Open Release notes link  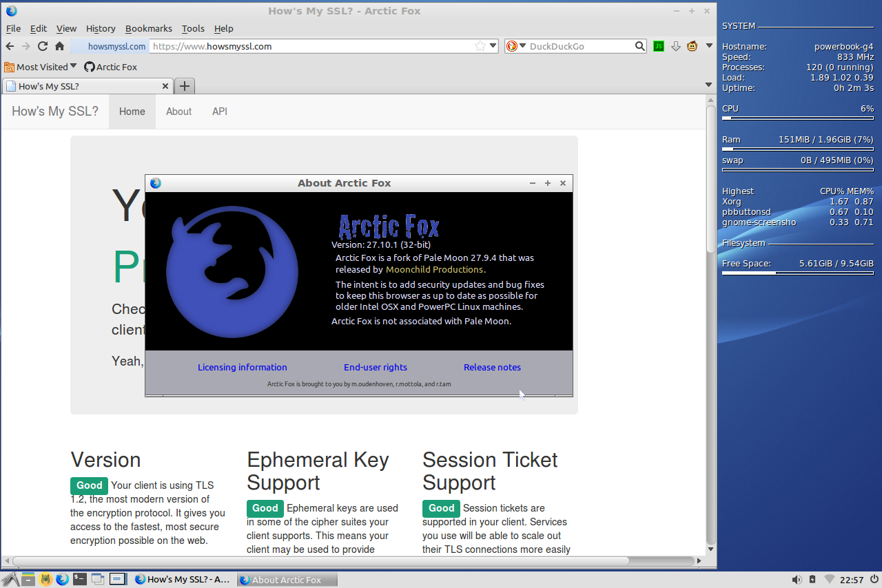(x=492, y=367)
